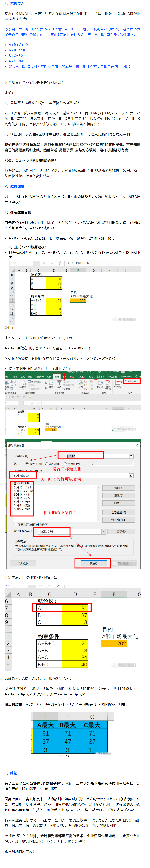Select constraint $D$15 <= 50 in list

click(x=23, y=498)
